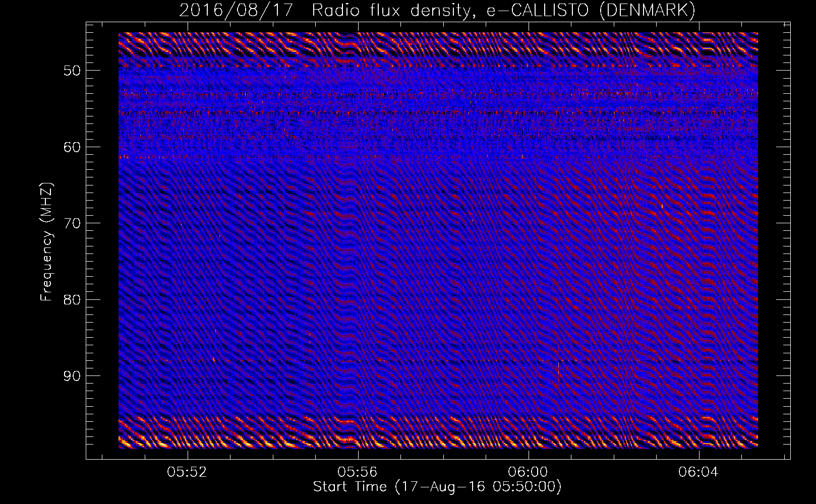Click the 50 frequency tick label

coord(72,71)
